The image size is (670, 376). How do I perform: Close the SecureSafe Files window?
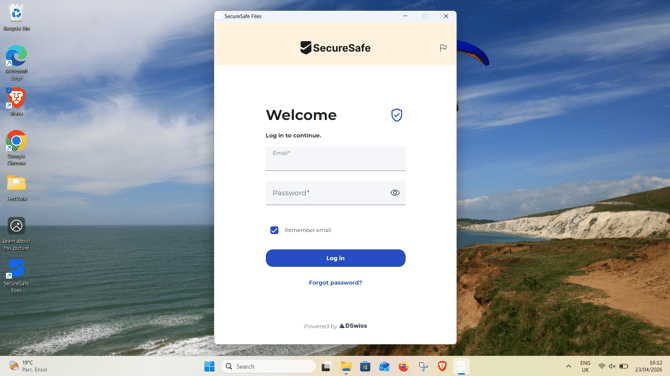(x=446, y=16)
